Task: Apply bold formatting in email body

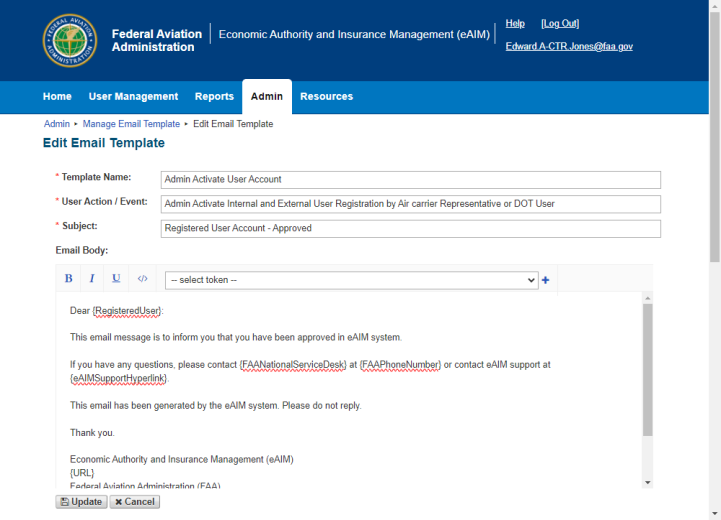Action: pyautogui.click(x=69, y=279)
